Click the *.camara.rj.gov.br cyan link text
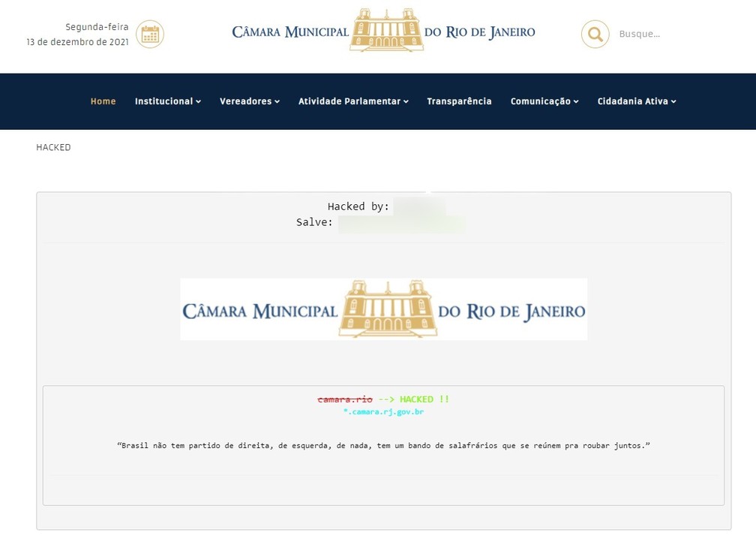Image resolution: width=756 pixels, height=554 pixels. tap(383, 412)
